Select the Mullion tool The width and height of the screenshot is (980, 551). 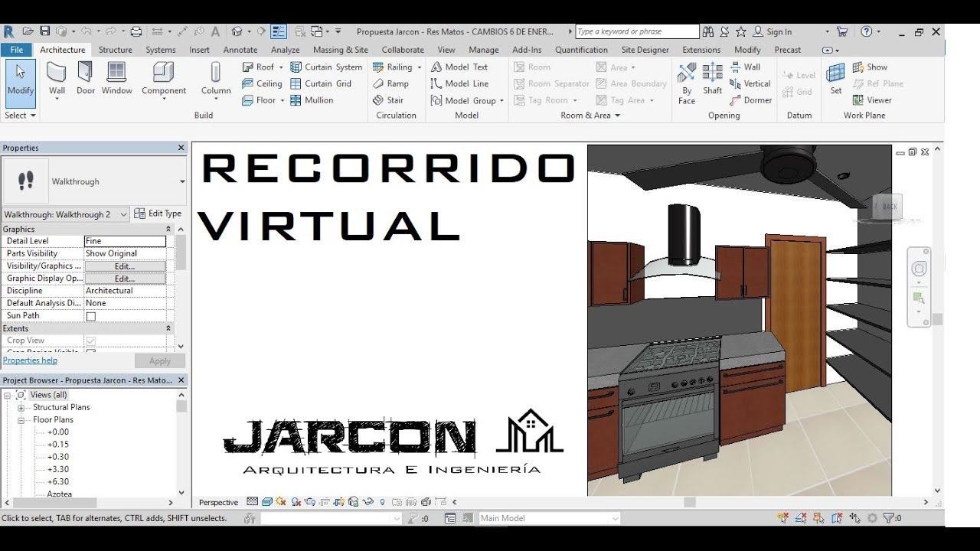pos(312,100)
